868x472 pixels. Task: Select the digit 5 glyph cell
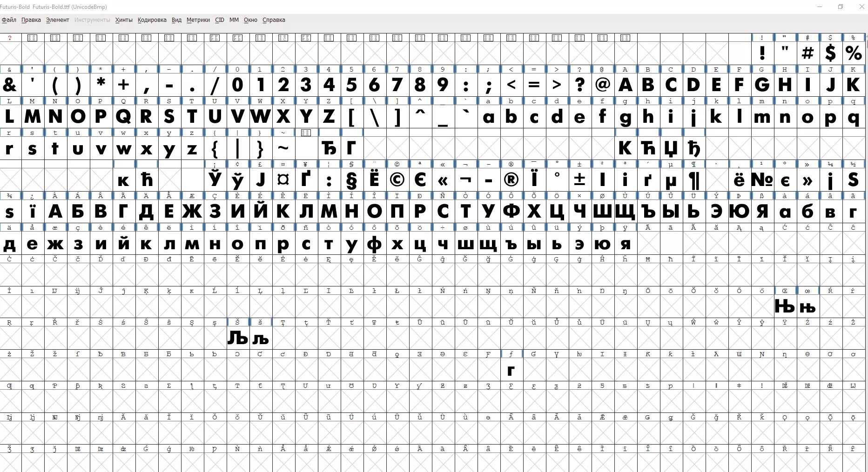352,85
